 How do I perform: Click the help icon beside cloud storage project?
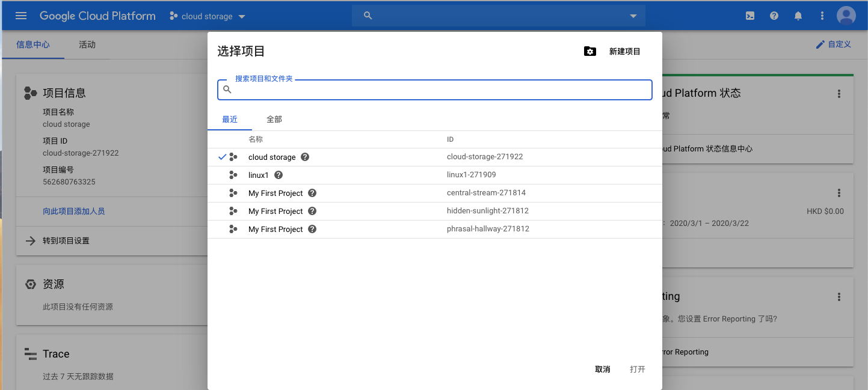(305, 157)
